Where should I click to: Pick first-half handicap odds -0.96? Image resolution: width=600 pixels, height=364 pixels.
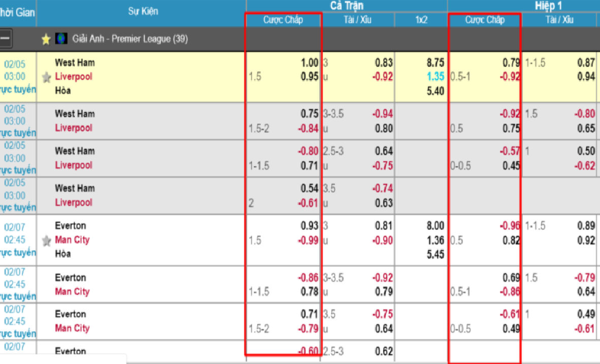click(x=510, y=225)
